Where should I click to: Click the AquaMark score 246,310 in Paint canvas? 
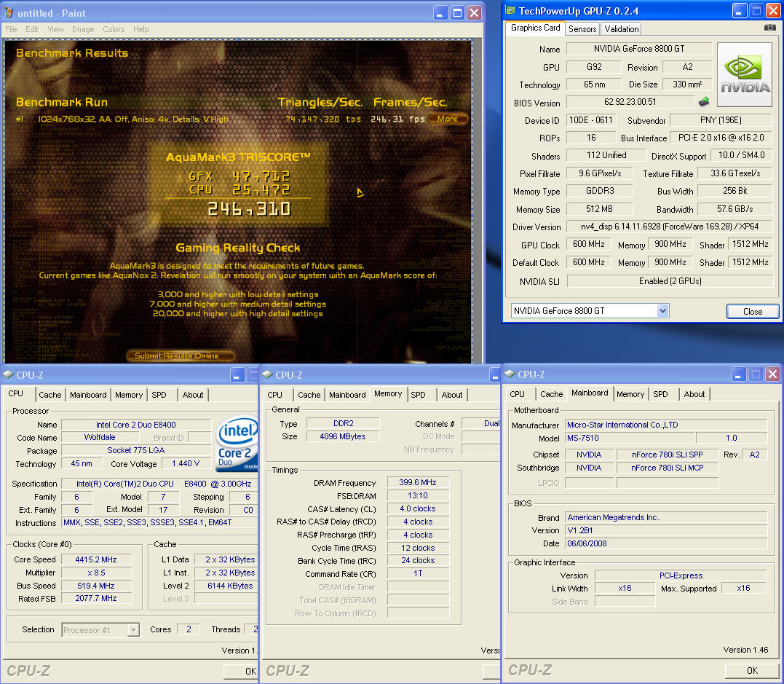(248, 208)
